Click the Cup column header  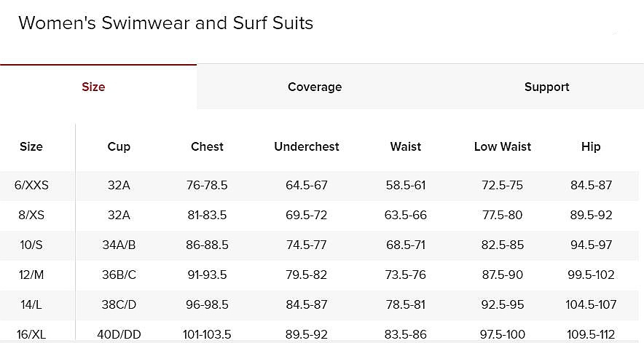click(119, 146)
